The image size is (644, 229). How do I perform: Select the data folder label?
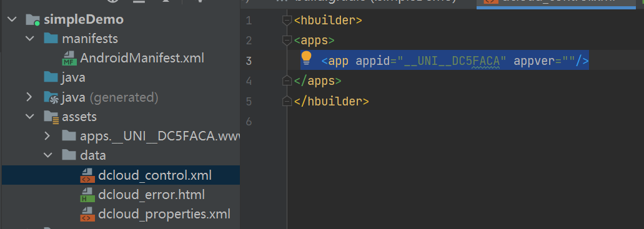coord(93,155)
